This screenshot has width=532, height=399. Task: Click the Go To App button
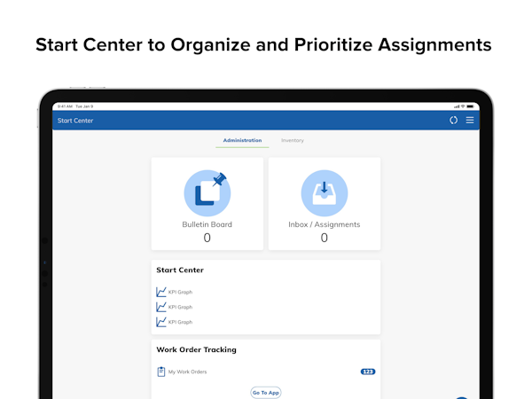[266, 393]
